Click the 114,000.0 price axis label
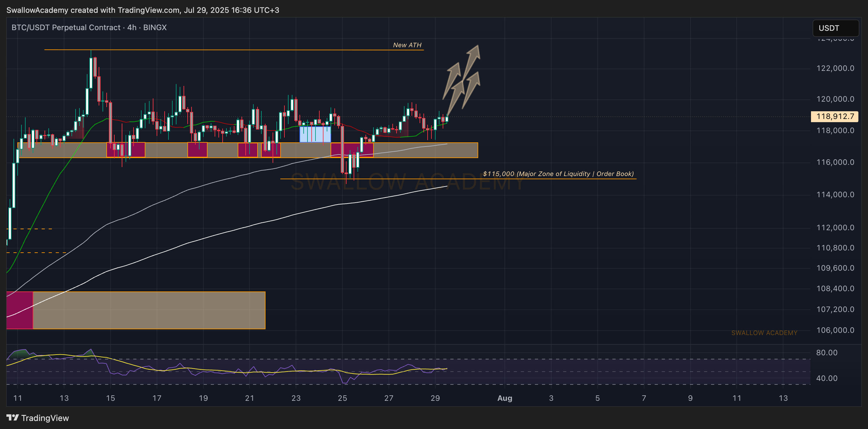Screen dimensions: 868x429 (x=835, y=195)
